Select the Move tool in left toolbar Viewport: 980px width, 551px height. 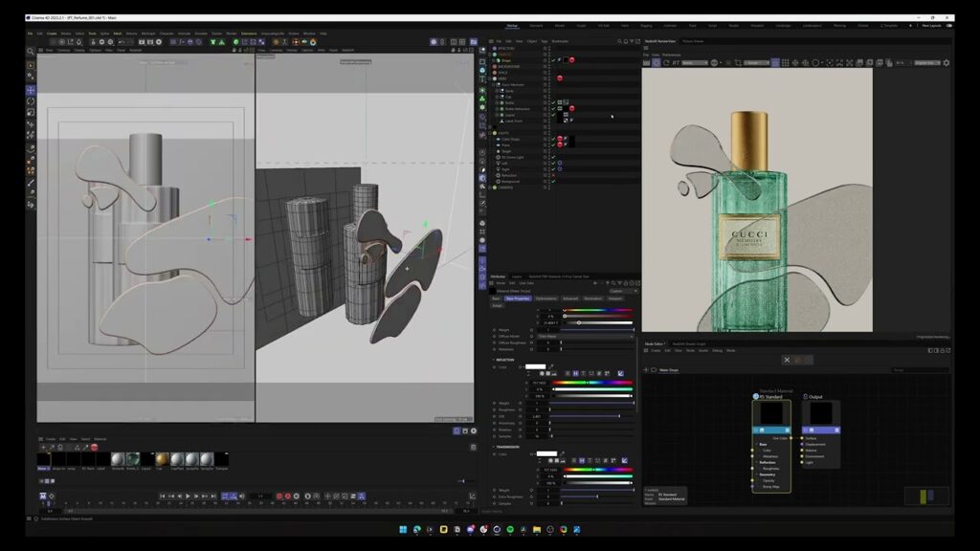click(x=31, y=90)
